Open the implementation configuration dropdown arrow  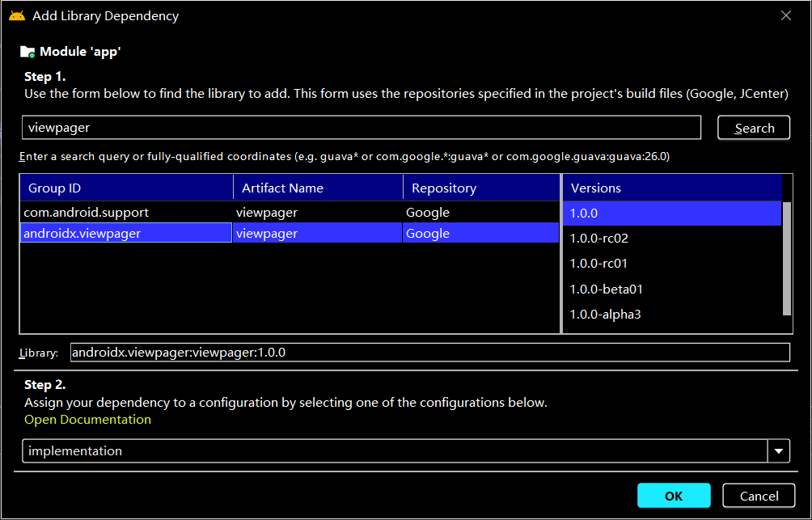(x=778, y=451)
